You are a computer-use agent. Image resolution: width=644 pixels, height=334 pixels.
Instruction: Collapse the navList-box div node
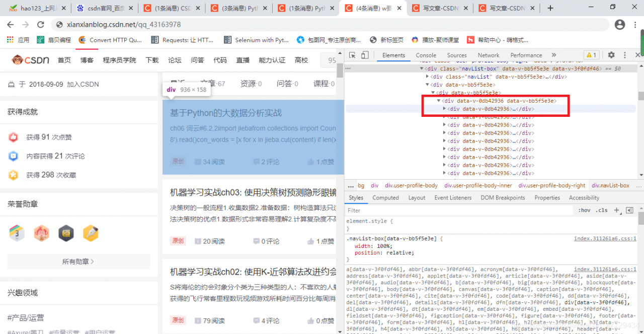[x=422, y=69]
